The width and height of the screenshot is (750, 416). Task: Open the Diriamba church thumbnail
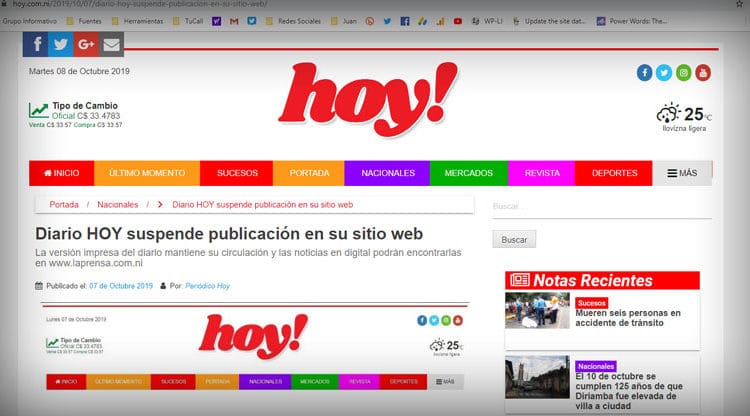pyautogui.click(x=538, y=377)
